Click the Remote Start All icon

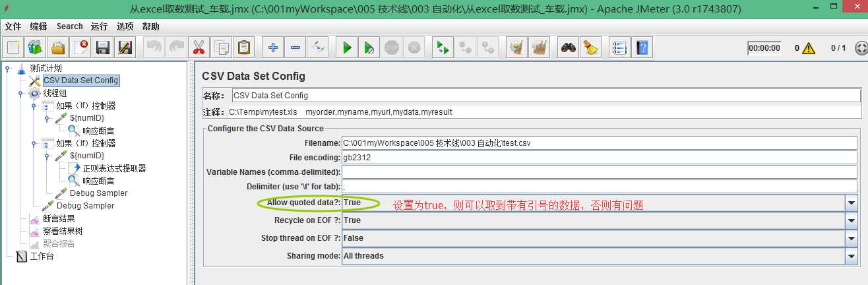click(443, 47)
